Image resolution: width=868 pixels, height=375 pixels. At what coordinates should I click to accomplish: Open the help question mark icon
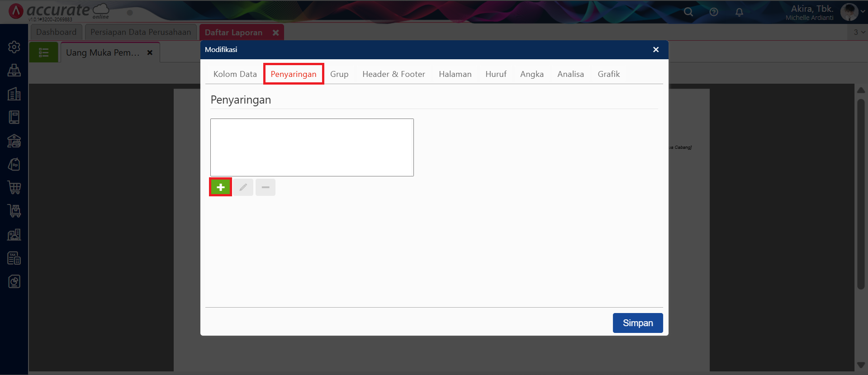[x=714, y=12]
